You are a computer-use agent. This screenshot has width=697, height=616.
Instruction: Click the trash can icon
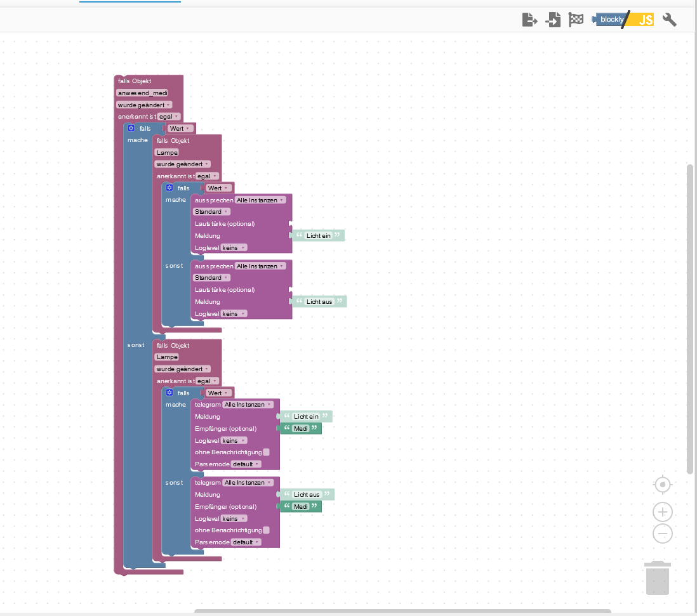pyautogui.click(x=658, y=578)
